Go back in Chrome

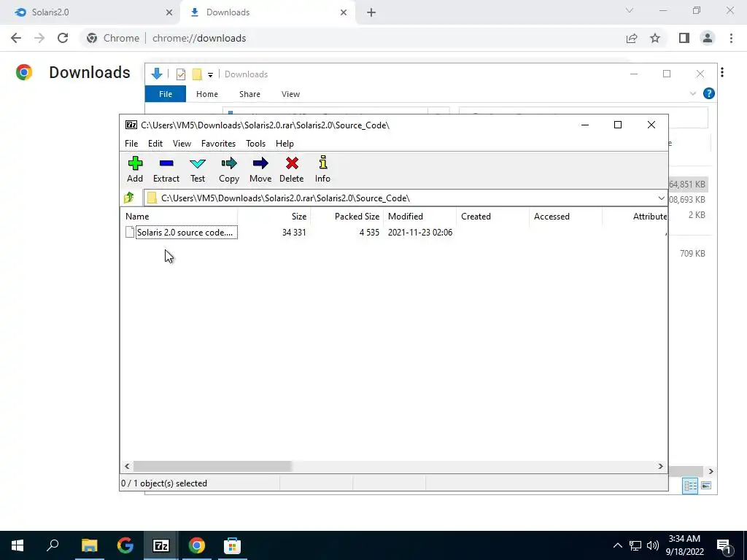pos(16,38)
